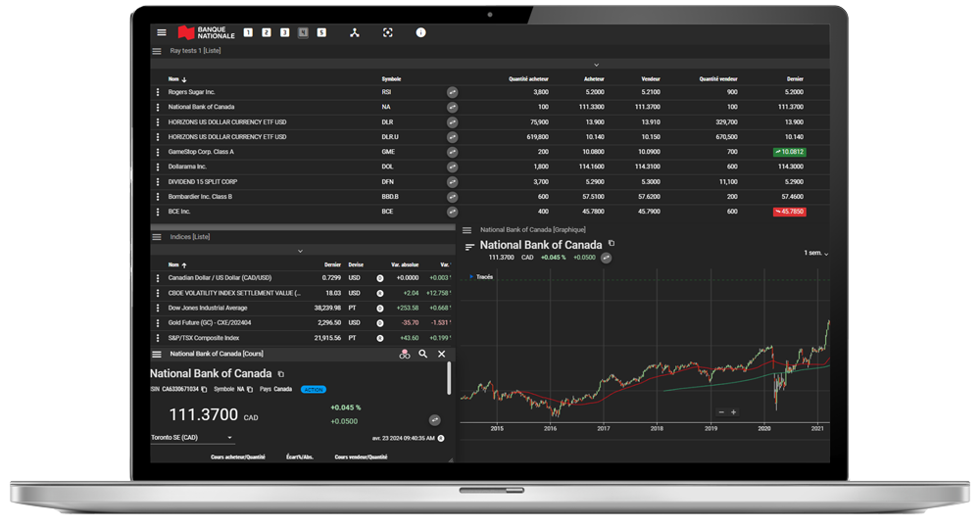Open the Ray tests 1 panel menu

click(157, 51)
